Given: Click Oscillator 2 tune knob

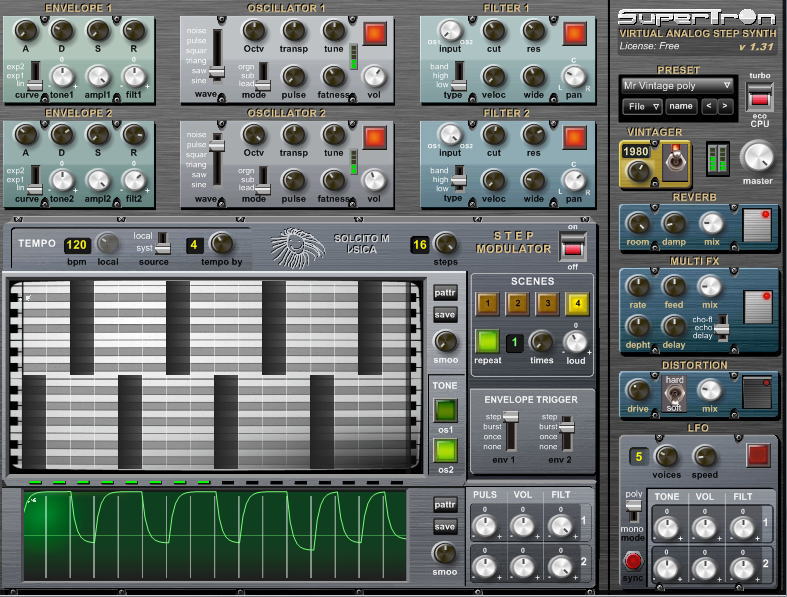Looking at the screenshot, I should (x=333, y=135).
